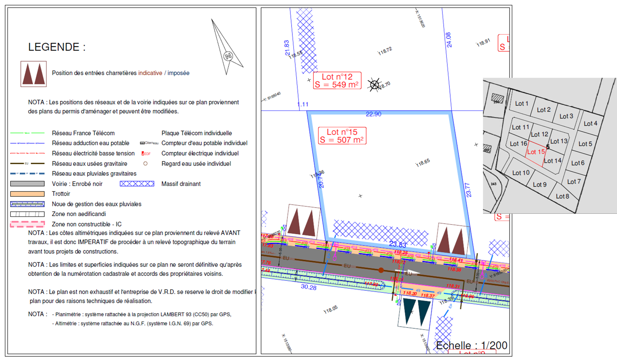617x364 pixels.
Task: Click the north arrow compass symbol
Action: point(227,47)
